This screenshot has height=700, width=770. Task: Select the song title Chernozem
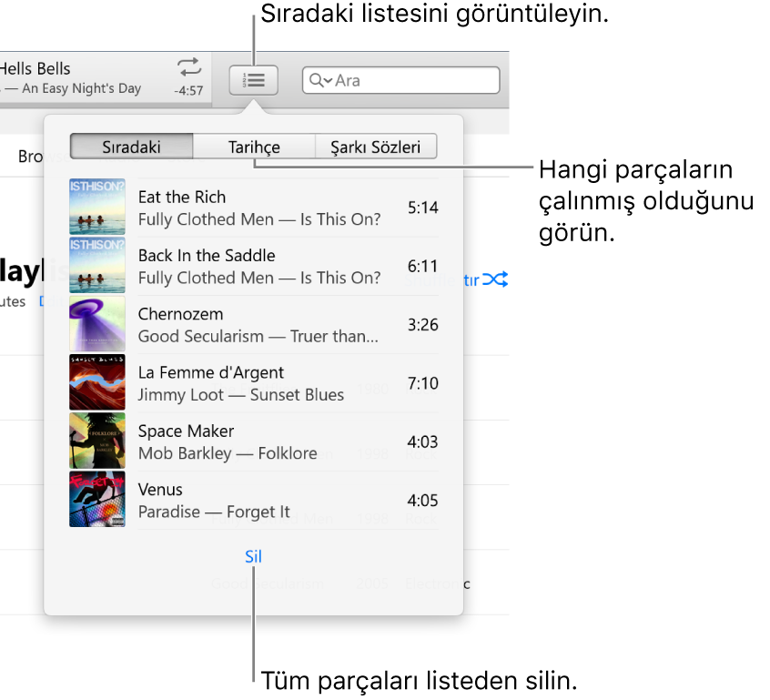pyautogui.click(x=181, y=314)
